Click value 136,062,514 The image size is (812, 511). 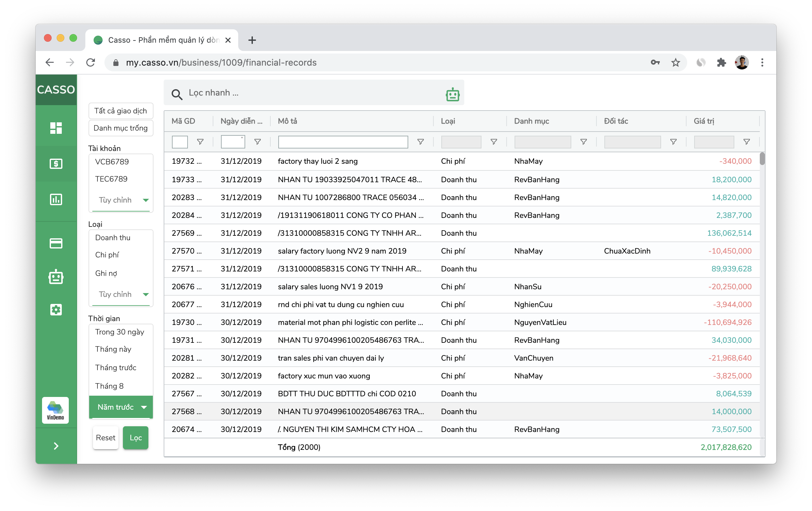click(x=729, y=233)
